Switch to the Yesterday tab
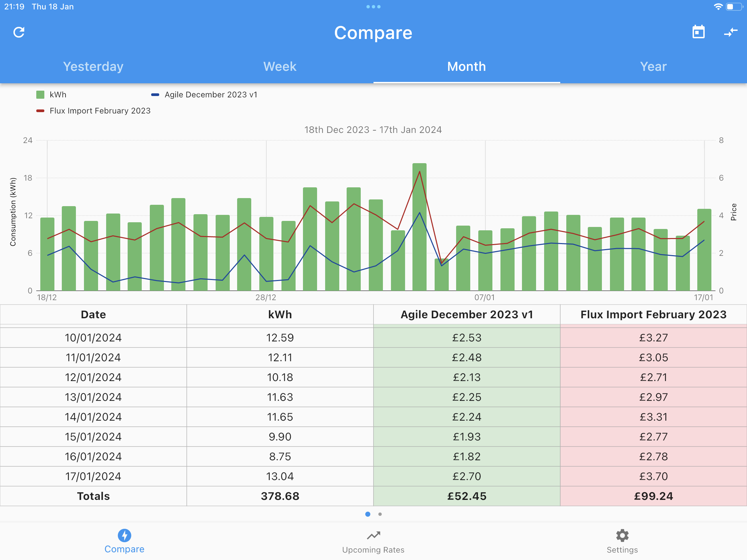The image size is (747, 560). tap(93, 66)
